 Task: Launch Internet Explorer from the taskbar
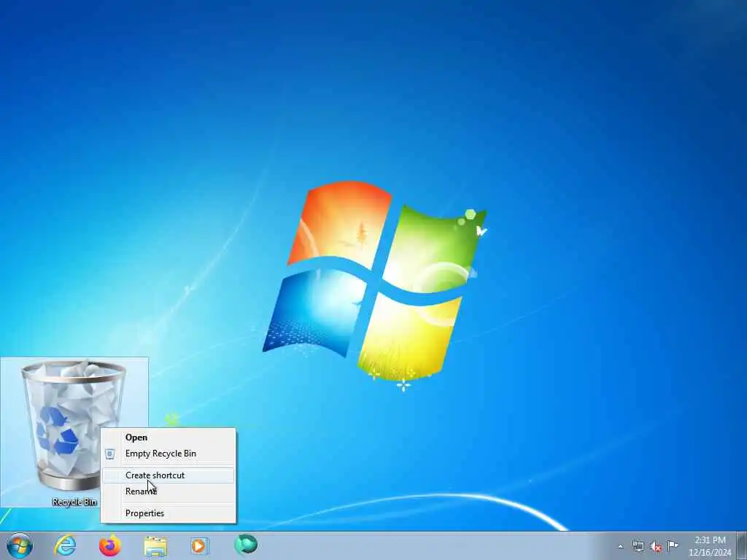click(x=65, y=545)
